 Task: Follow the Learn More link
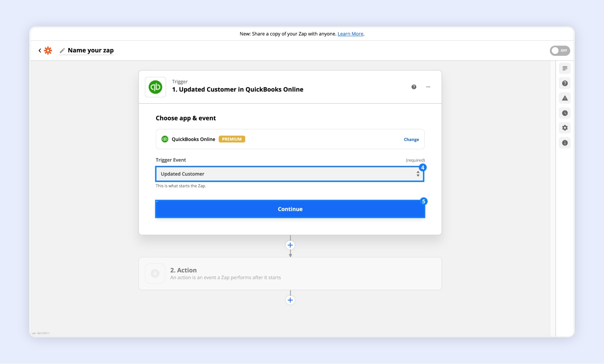pos(350,34)
